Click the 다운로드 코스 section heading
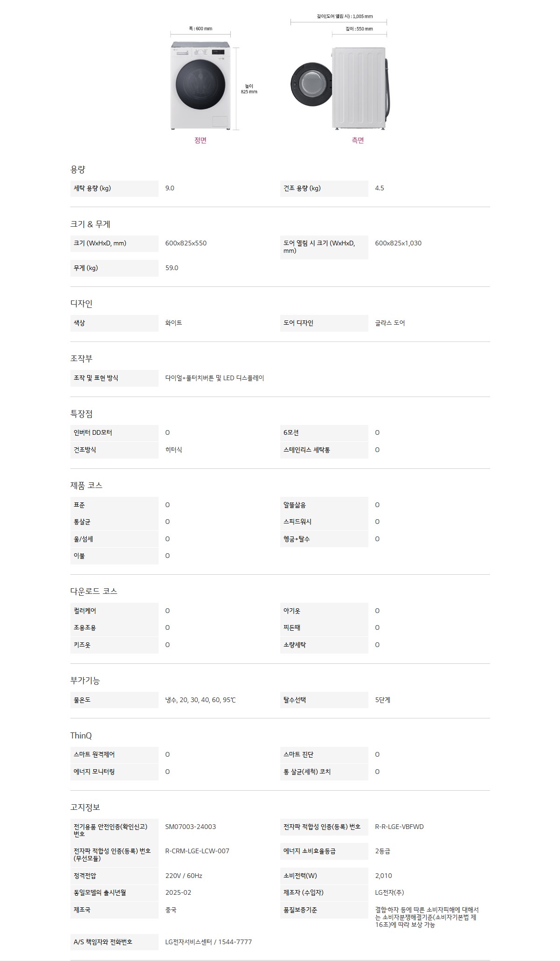Image resolution: width=560 pixels, height=961 pixels. coord(94,592)
